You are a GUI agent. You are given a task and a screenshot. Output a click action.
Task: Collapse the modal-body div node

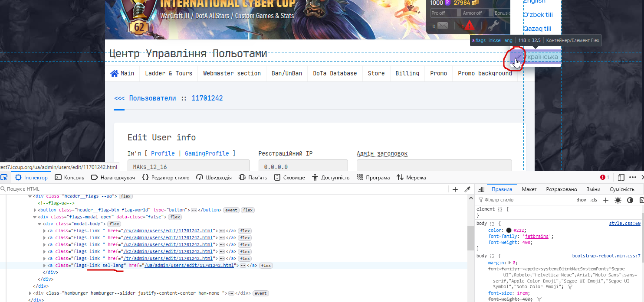click(x=39, y=224)
